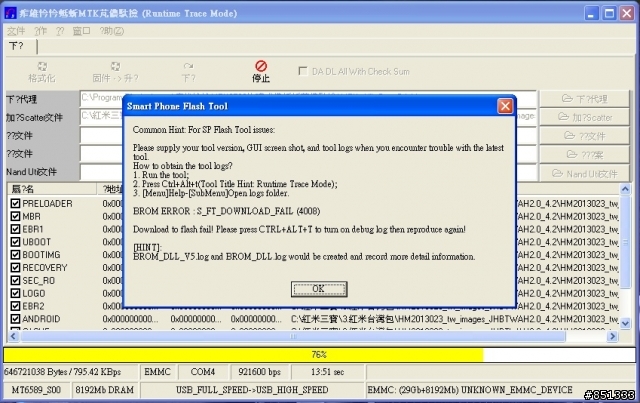
Task: Enable DA DL All With Check Sum
Action: (303, 71)
